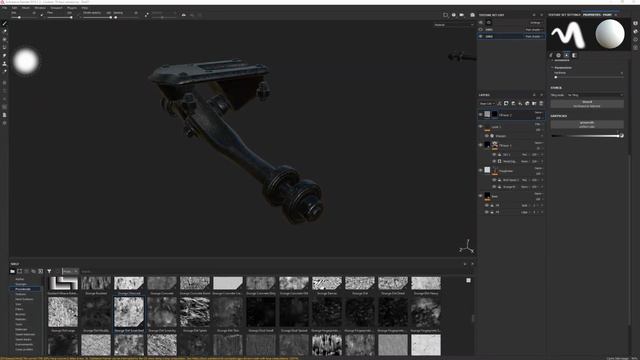Click the viewport mode icon beside camera icons
This screenshot has height=360, width=640.
445,15
